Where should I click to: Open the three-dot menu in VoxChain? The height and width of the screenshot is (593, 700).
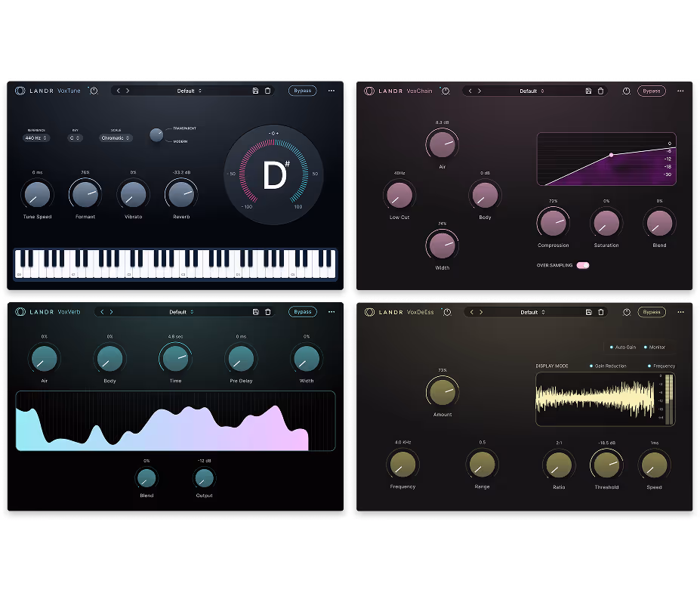[680, 91]
